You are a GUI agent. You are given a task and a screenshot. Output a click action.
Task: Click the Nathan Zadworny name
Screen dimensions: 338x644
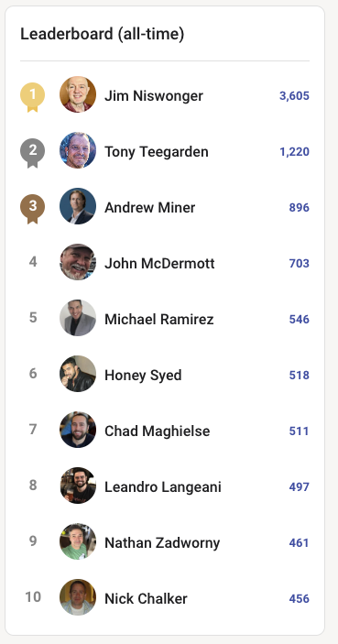(x=162, y=543)
